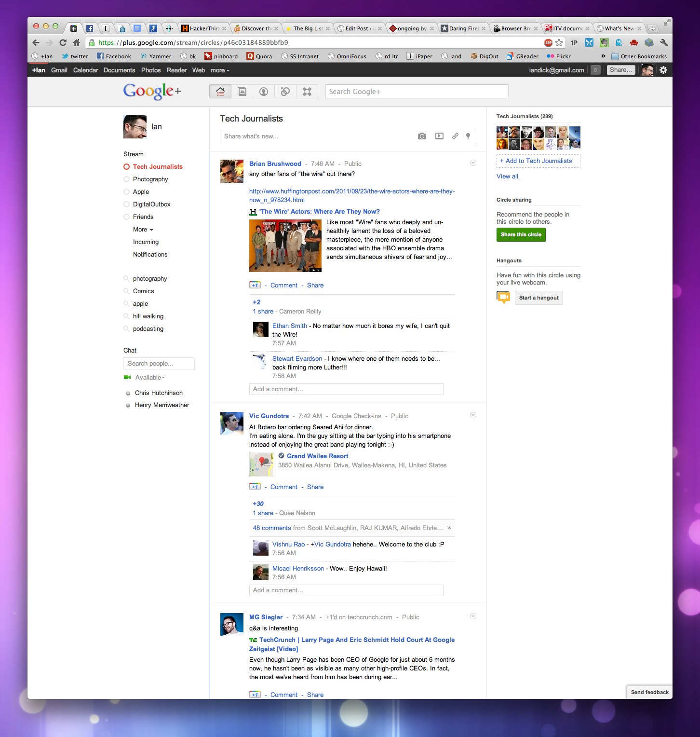Click View all circle members
The height and width of the screenshot is (737, 700).
[x=507, y=177]
